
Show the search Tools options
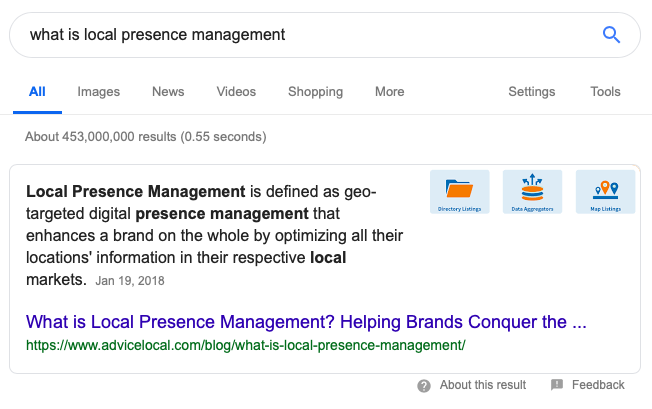click(605, 92)
